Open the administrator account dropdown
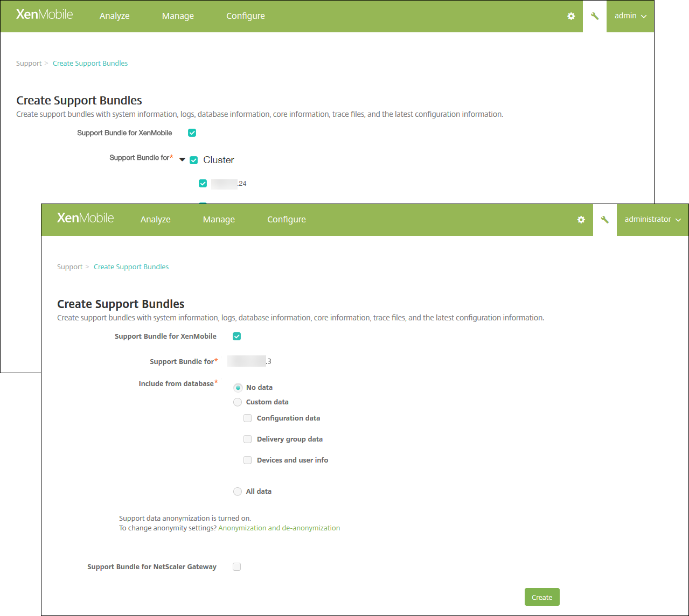The height and width of the screenshot is (616, 689). point(652,220)
